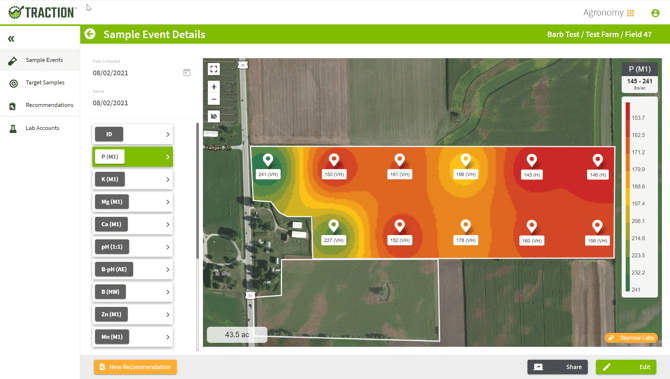The height and width of the screenshot is (379, 670).
Task: Click the Edit button
Action: tap(626, 367)
